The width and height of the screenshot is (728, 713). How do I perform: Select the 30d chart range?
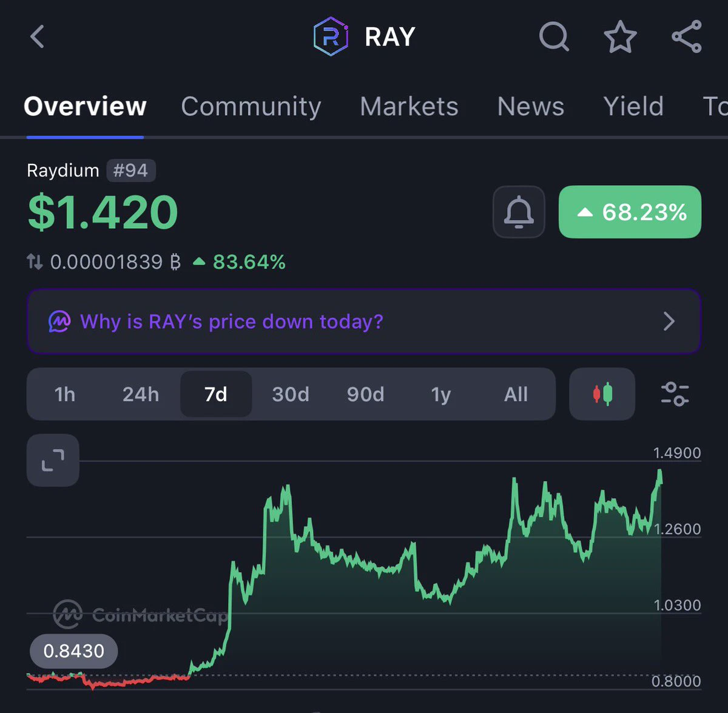coord(291,394)
